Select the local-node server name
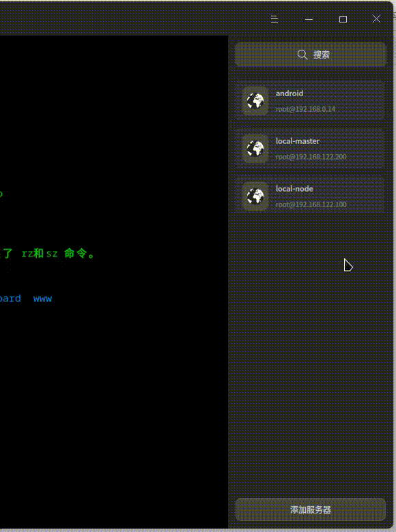 [294, 189]
